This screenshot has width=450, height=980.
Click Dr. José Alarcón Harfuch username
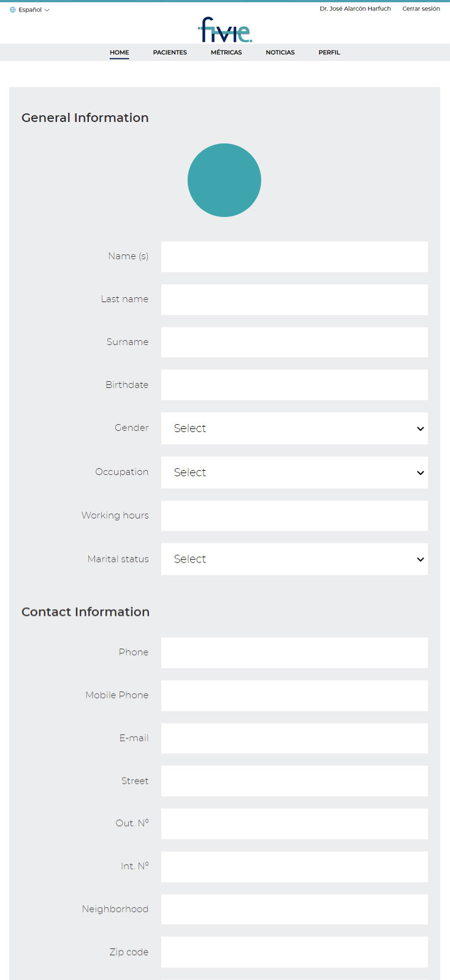coord(355,9)
